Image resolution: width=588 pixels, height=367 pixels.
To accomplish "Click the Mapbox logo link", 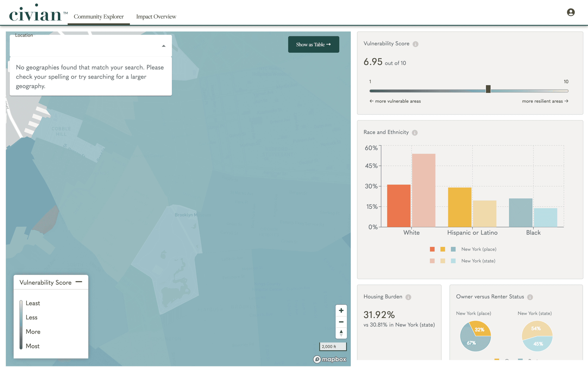I will click(x=330, y=359).
